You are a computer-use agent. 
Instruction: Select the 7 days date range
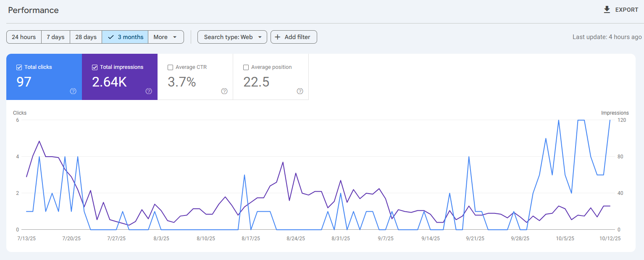coord(55,37)
